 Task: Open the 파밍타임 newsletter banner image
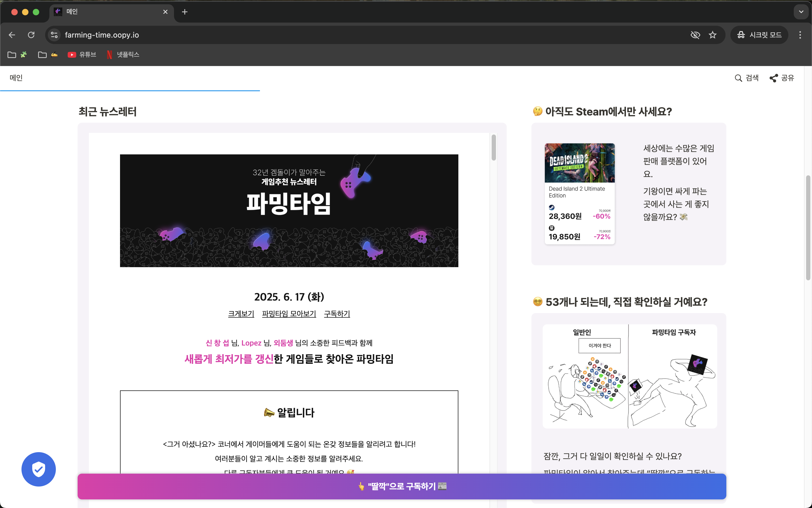[289, 211]
